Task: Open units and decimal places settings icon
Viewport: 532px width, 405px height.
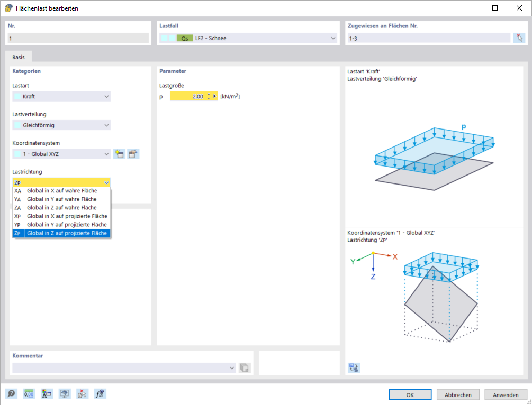Action: (29, 394)
